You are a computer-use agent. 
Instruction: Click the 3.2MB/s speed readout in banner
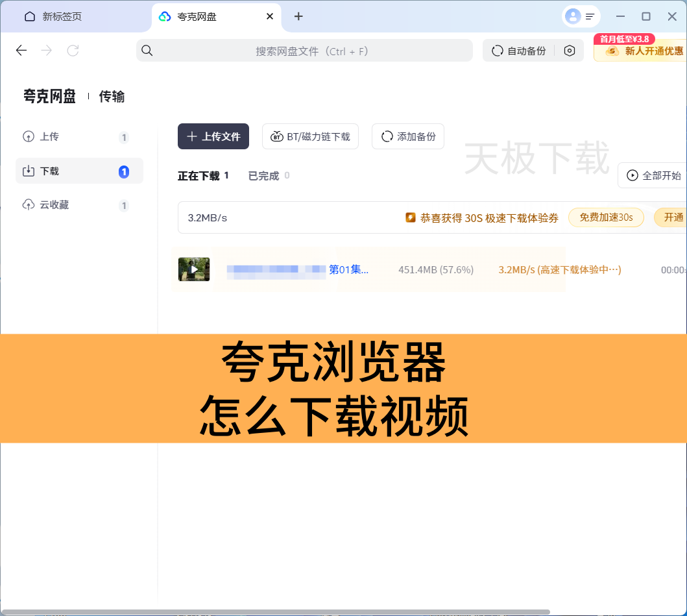coord(208,218)
